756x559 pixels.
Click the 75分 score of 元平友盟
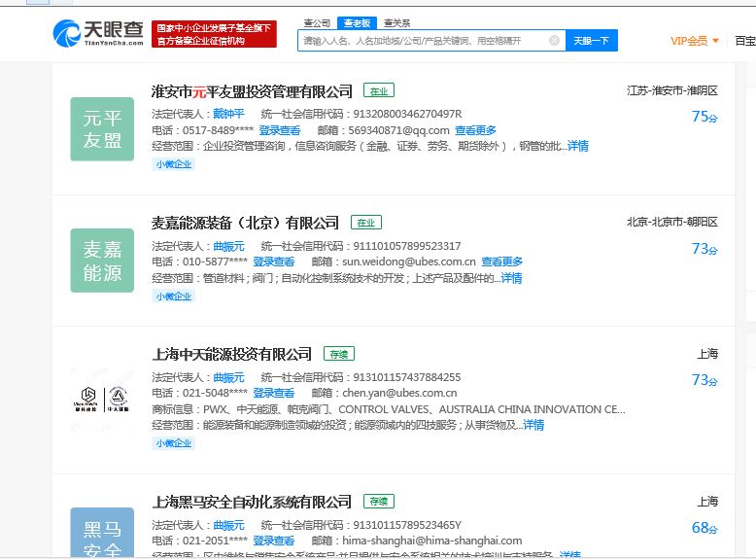704,117
